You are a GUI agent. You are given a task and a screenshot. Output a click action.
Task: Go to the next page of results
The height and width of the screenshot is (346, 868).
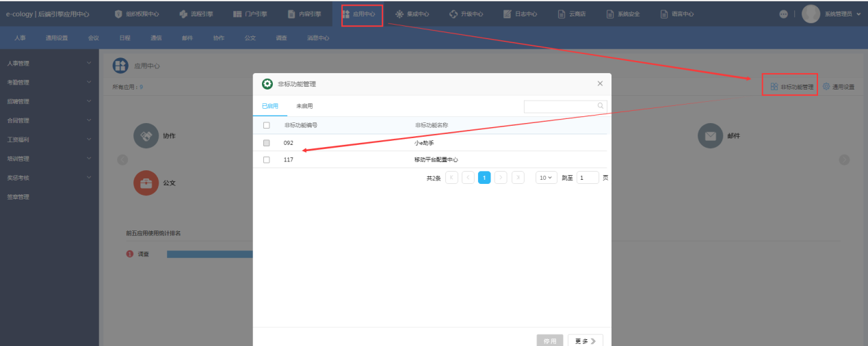point(501,178)
